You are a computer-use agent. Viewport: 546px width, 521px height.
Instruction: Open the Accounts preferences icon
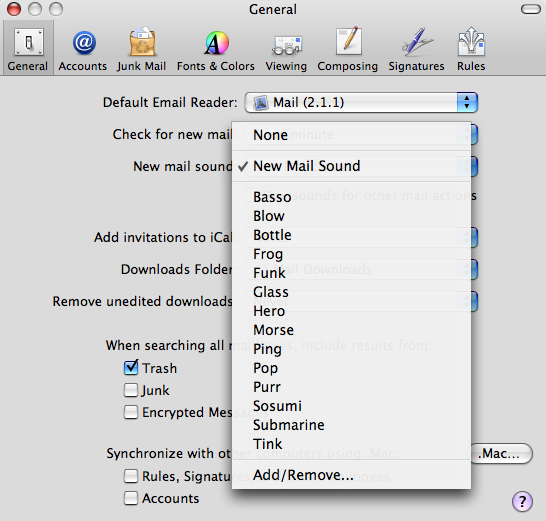[x=83, y=50]
